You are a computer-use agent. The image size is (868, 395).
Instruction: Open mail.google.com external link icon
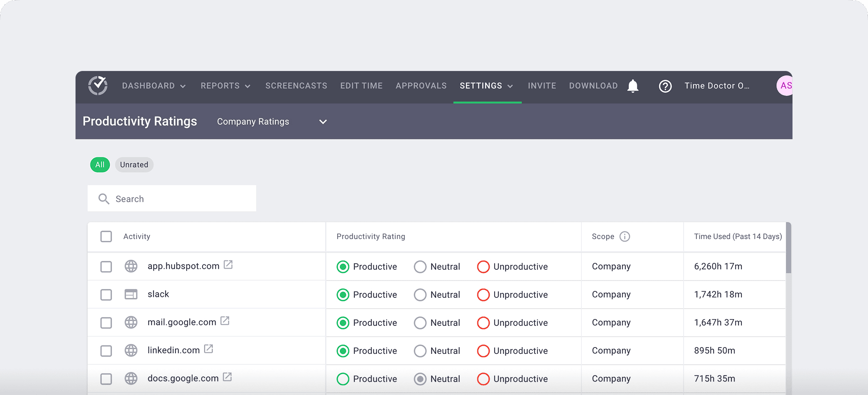(x=225, y=321)
